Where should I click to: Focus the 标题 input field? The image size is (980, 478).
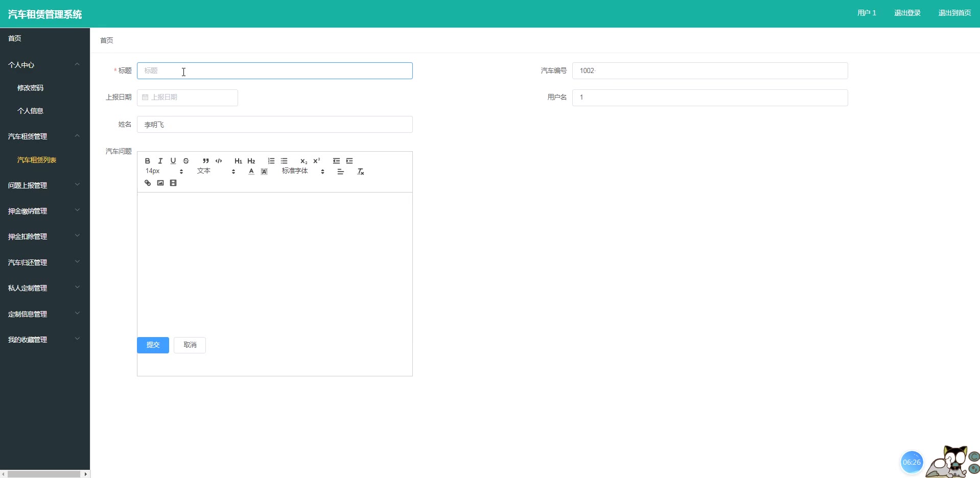click(275, 70)
